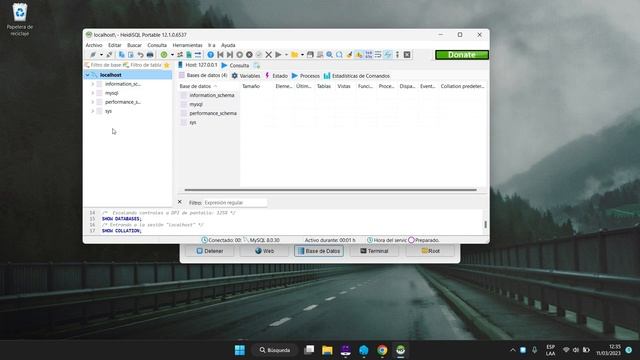This screenshot has width=640, height=360.
Task: Click the favorites star icon above tree
Action: pos(167,65)
